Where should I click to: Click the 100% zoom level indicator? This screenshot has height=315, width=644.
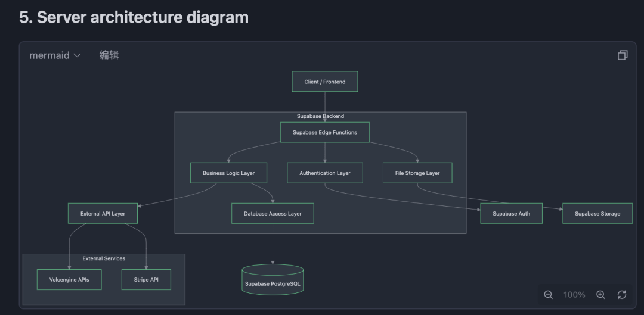(574, 295)
